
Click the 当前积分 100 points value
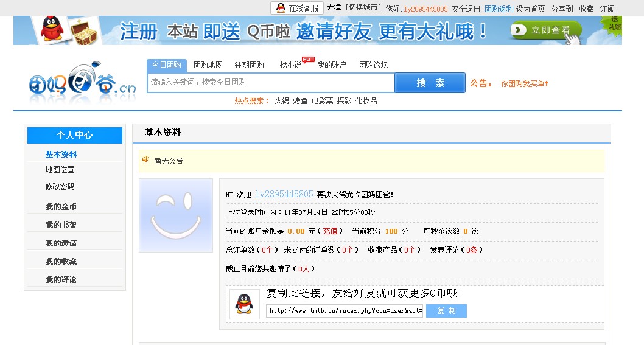click(x=391, y=231)
